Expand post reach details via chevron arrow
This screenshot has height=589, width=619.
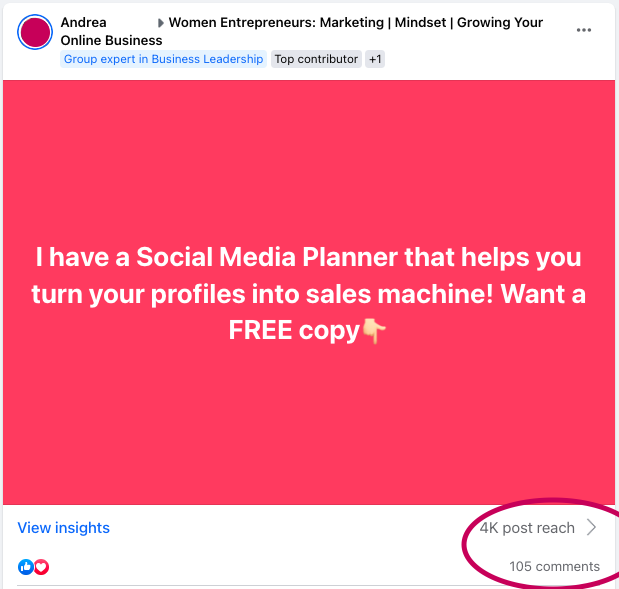pyautogui.click(x=591, y=528)
